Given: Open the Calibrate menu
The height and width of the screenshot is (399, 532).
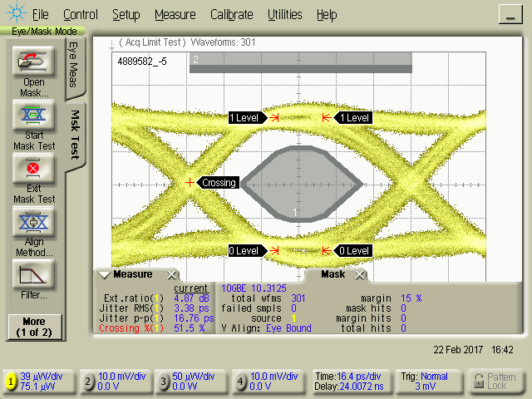Looking at the screenshot, I should (234, 15).
